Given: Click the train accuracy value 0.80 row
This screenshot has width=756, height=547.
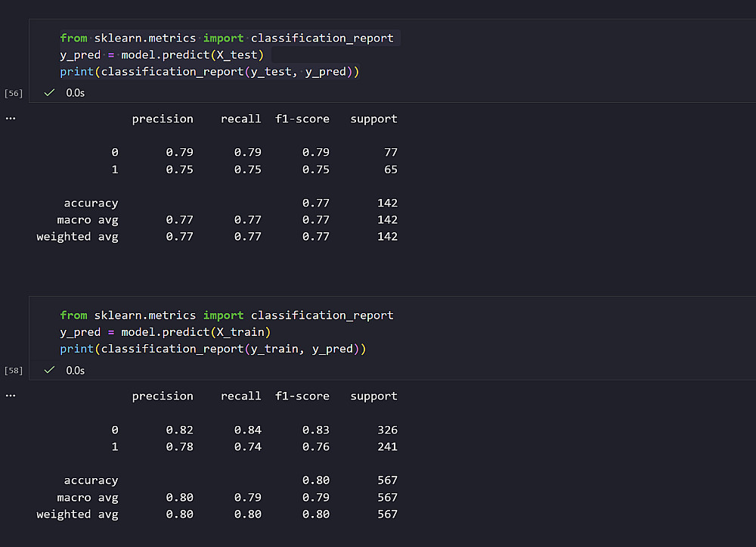Looking at the screenshot, I should (316, 480).
